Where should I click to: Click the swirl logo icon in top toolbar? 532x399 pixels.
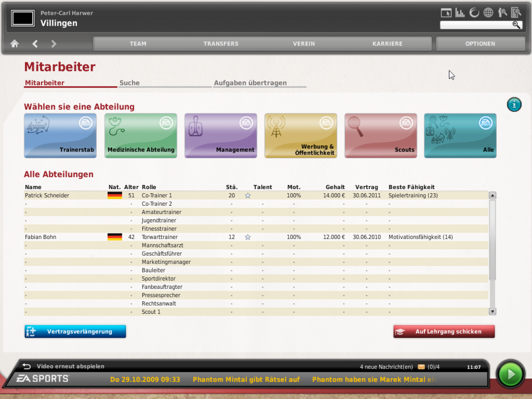(474, 12)
